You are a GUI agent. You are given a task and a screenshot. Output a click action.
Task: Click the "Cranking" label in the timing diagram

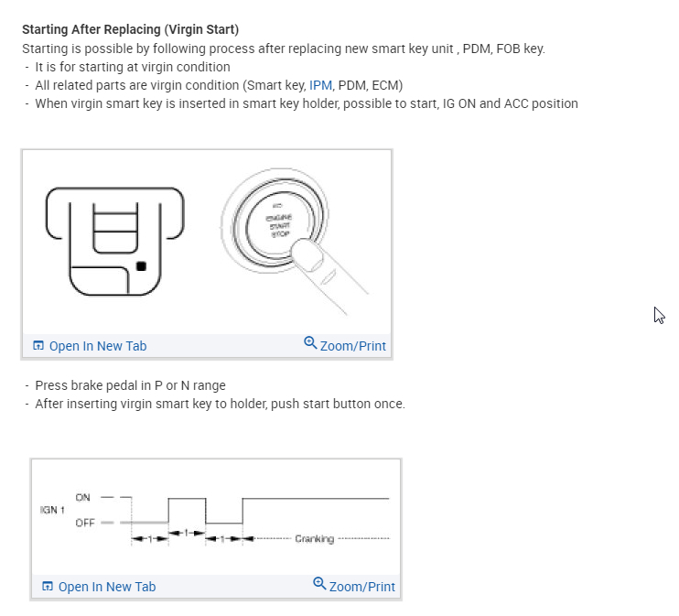point(314,539)
